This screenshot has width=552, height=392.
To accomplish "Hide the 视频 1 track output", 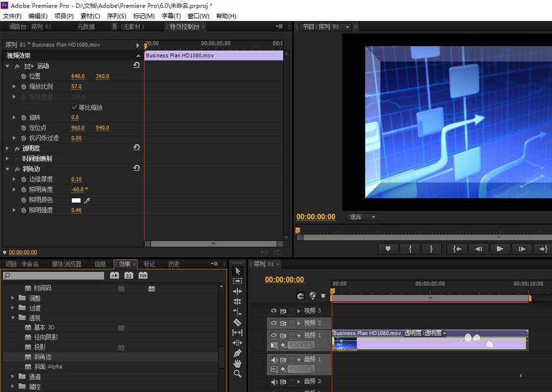I will tap(274, 335).
